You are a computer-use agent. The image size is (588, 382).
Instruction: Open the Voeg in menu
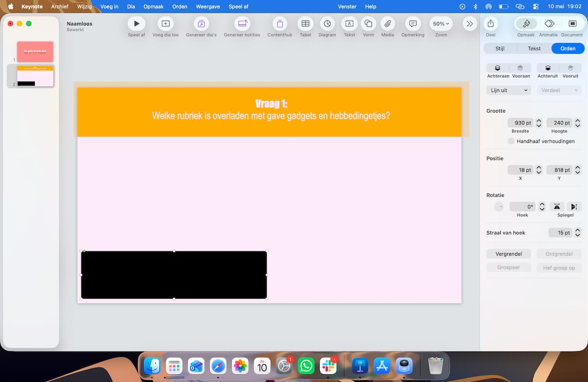[x=109, y=6]
